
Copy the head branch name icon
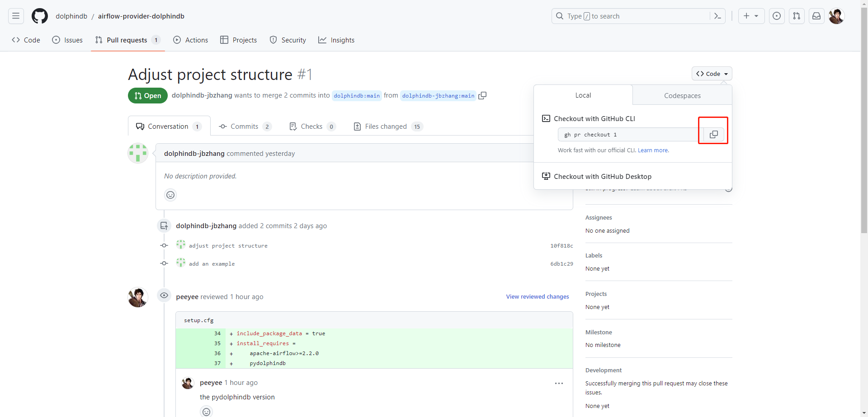pos(482,95)
